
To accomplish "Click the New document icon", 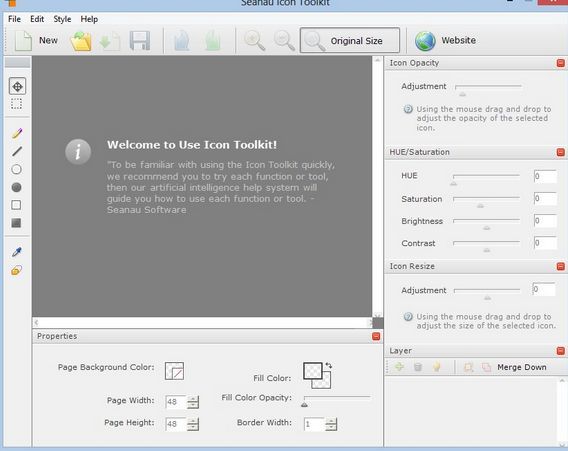I will point(23,41).
